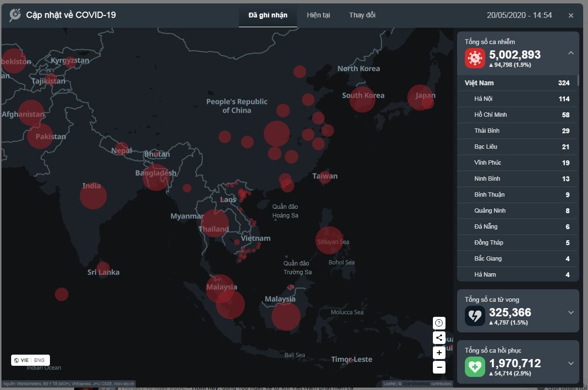Screen dimensions: 588x390
Task: Click the Cập nhật về COVID-19 title
Action: coord(71,15)
